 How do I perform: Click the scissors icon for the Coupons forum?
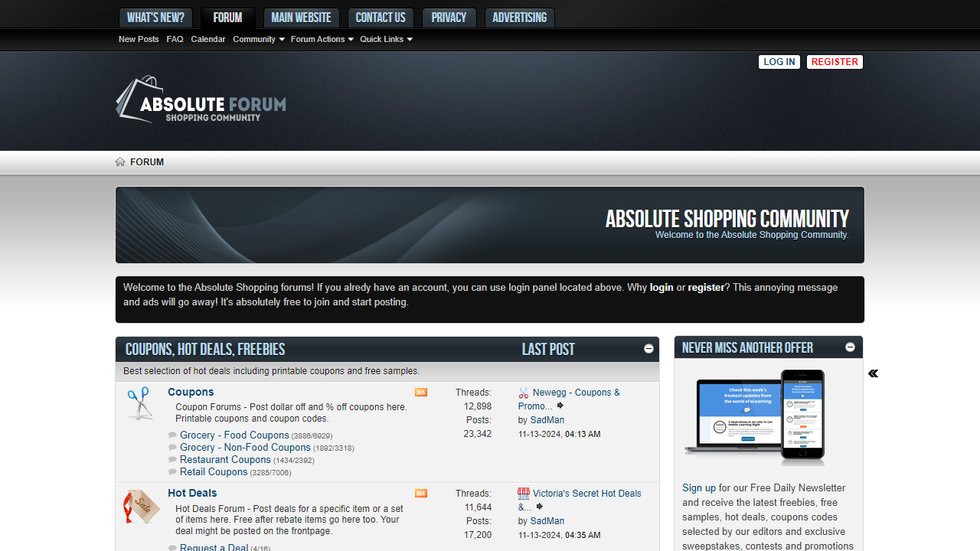coord(140,403)
